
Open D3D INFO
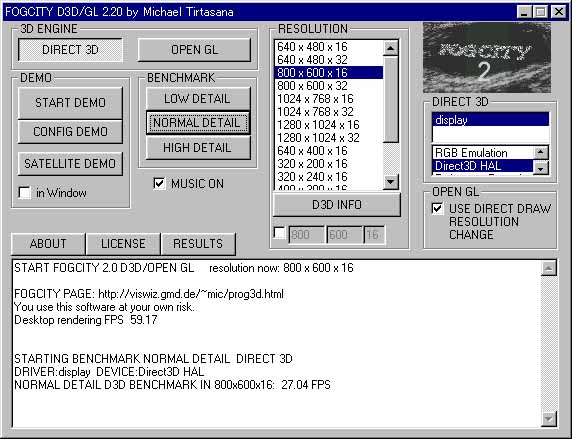point(336,205)
